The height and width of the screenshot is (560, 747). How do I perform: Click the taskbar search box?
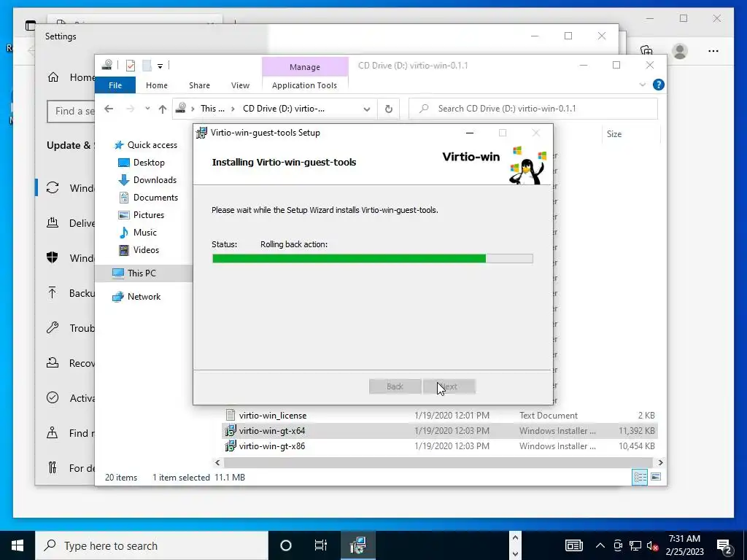click(x=152, y=545)
